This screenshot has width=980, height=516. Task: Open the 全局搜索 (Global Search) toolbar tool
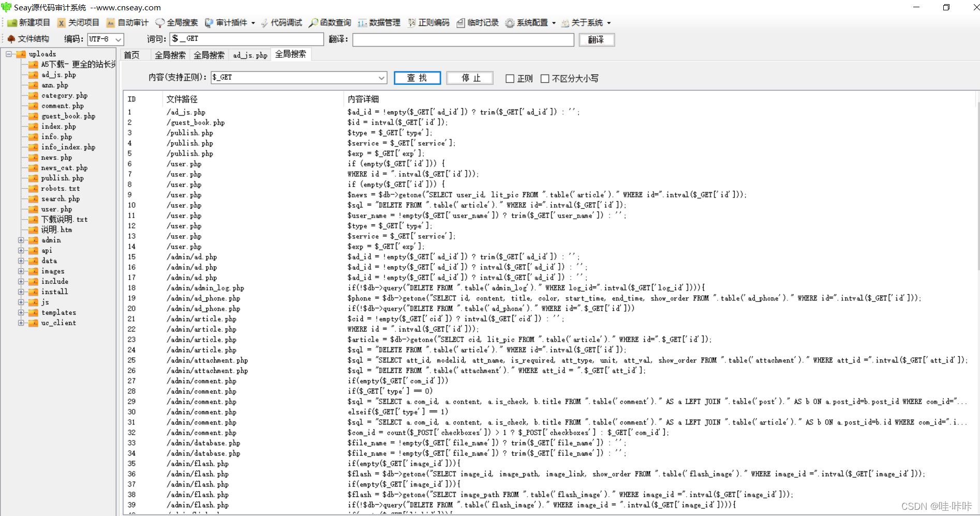[176, 23]
